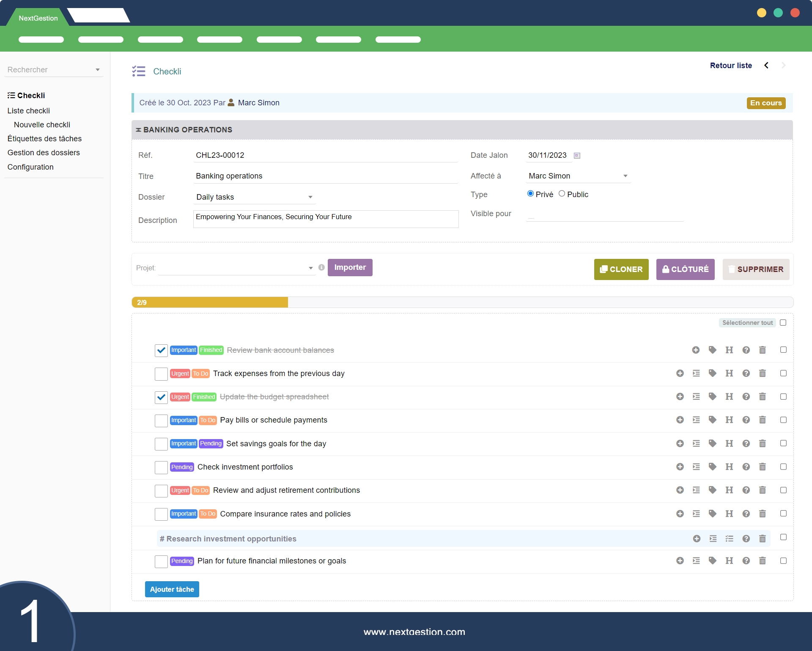This screenshot has width=812, height=651.
Task: Click the checklist icon on Research investment opportunities row
Action: pos(729,539)
